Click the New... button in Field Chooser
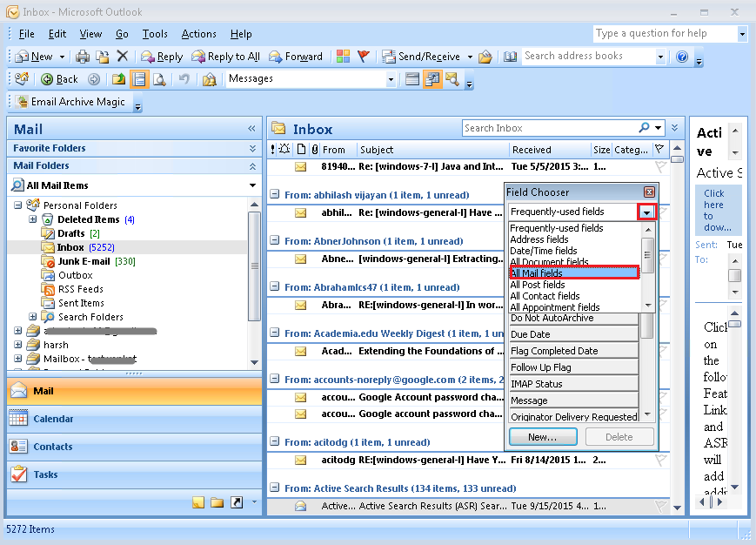Screen dimensions: 756x545 [x=543, y=437]
